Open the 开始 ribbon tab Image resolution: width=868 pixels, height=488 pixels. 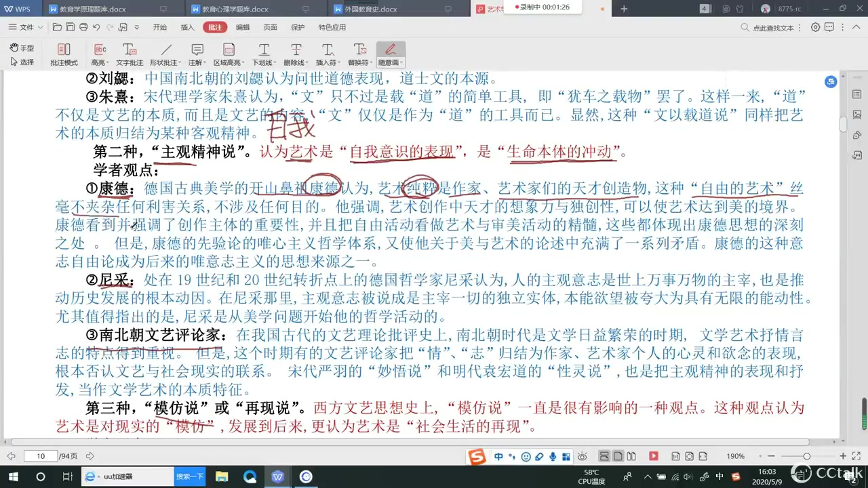(160, 27)
